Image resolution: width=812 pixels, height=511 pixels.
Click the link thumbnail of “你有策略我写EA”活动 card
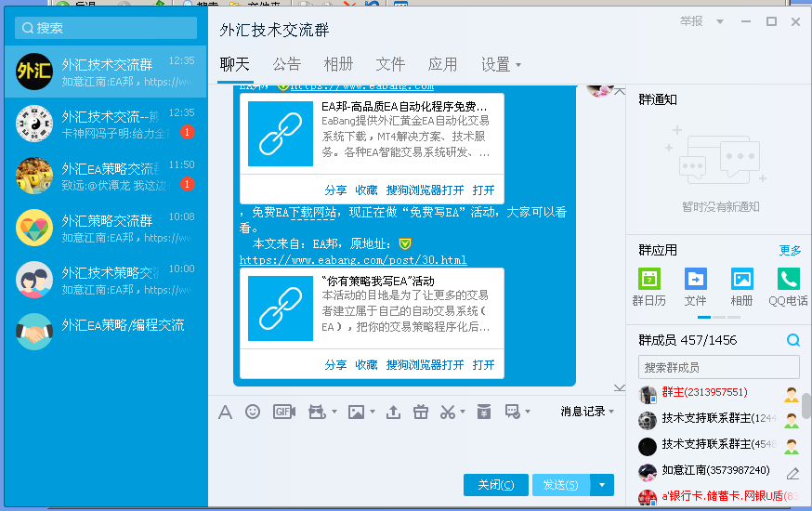tap(281, 308)
